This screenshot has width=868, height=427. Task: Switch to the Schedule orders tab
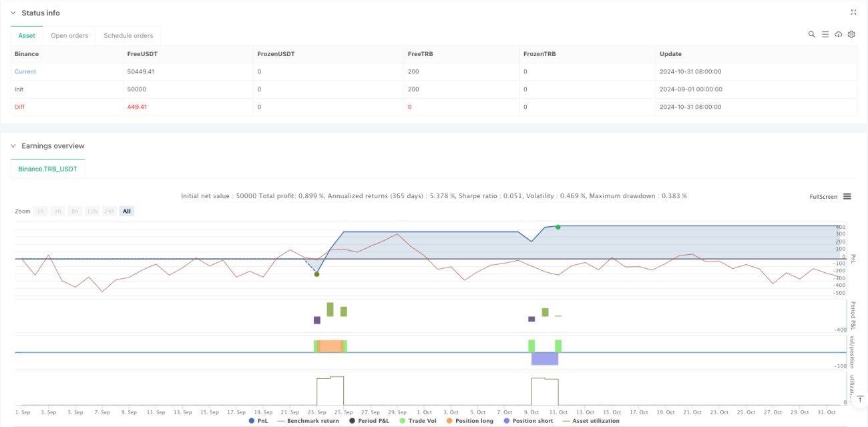click(x=128, y=35)
